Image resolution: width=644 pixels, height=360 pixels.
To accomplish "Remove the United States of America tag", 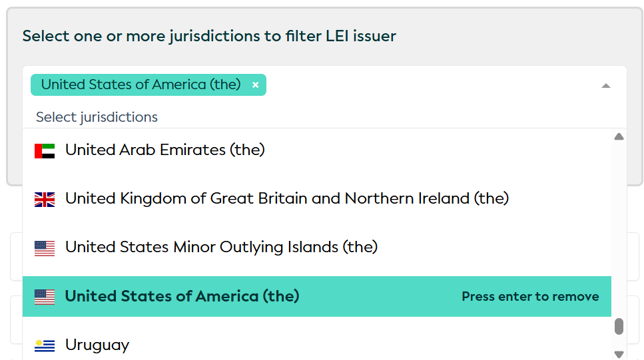I will click(x=255, y=85).
